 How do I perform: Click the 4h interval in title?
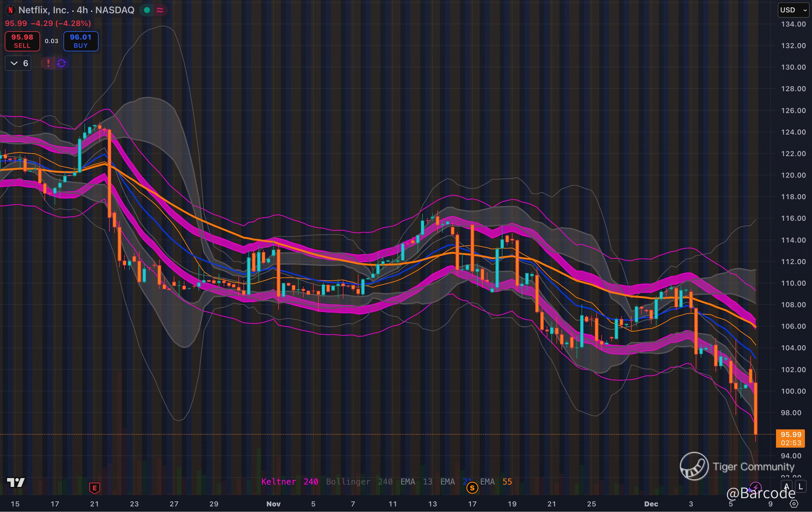click(82, 10)
